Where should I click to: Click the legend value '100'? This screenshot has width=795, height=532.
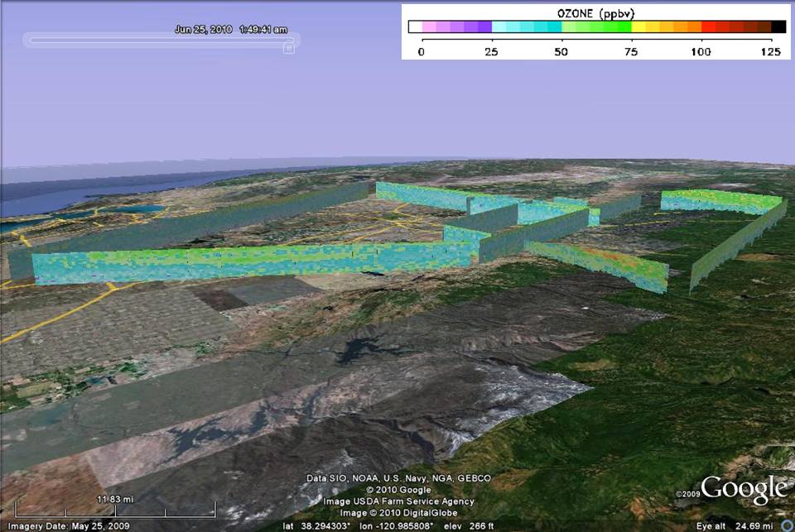[x=701, y=51]
